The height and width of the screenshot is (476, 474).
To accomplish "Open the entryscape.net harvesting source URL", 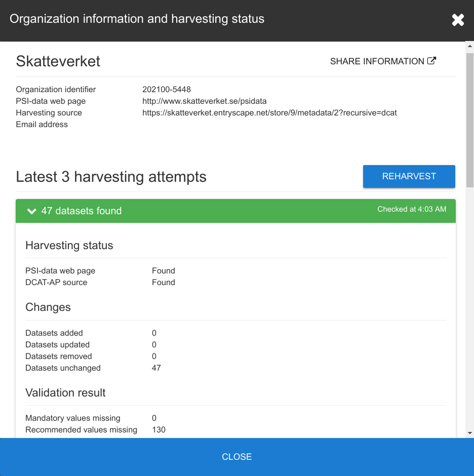I will pos(269,112).
